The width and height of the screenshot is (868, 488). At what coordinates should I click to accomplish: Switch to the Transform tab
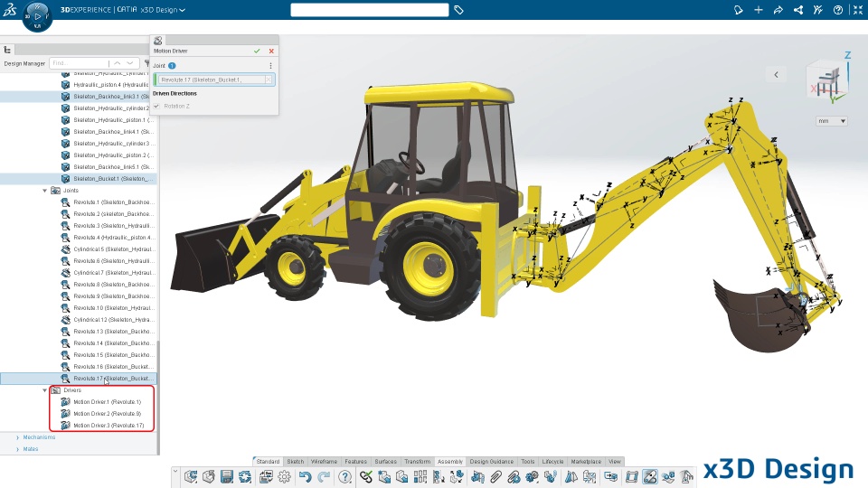417,462
